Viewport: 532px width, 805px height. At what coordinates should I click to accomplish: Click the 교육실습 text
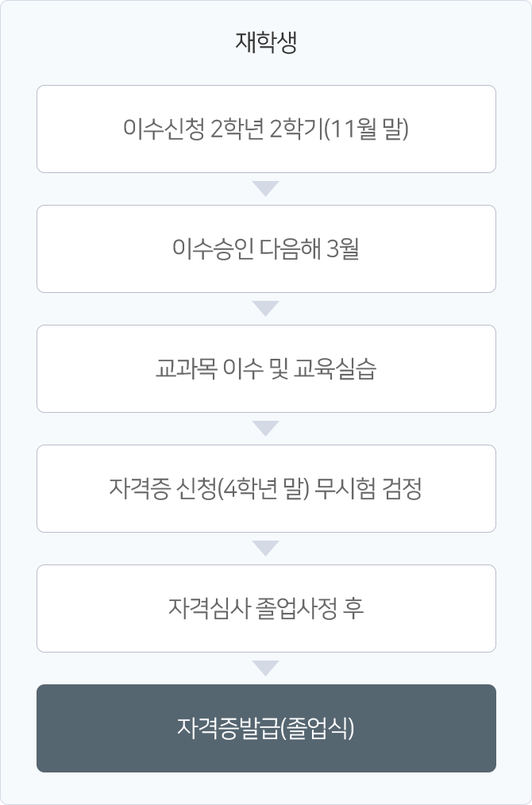pos(335,368)
